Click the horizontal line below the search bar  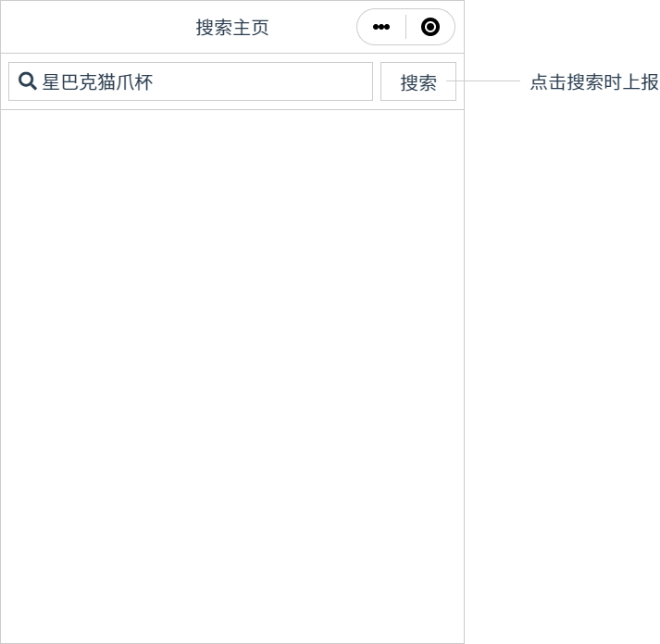(x=232, y=109)
